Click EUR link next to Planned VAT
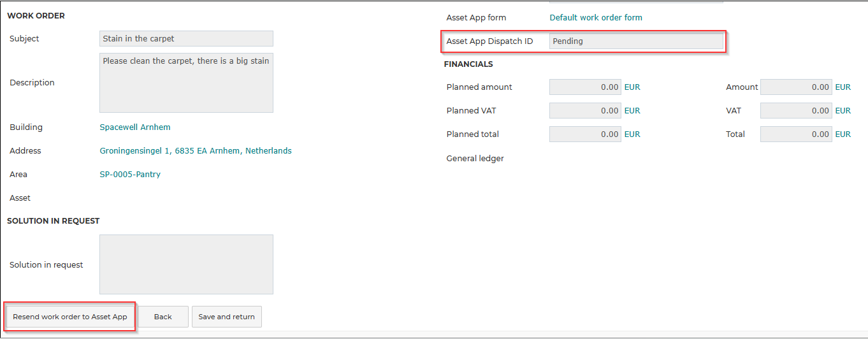 [x=632, y=111]
